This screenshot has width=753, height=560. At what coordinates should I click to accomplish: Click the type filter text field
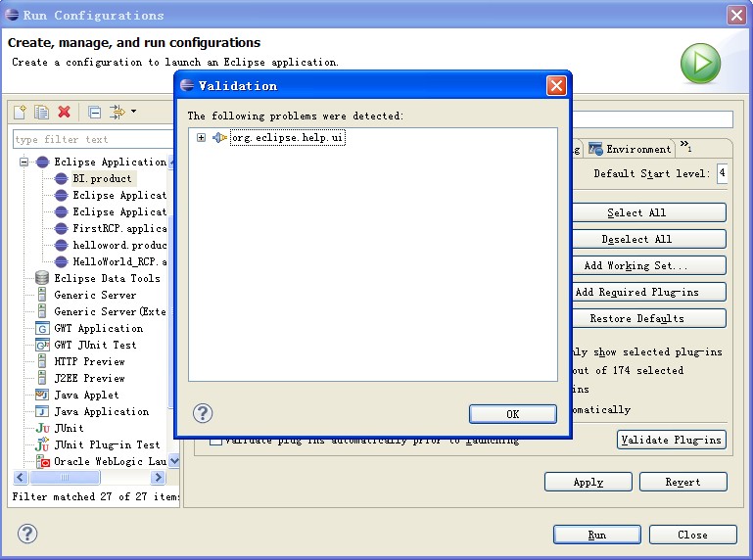click(x=94, y=139)
